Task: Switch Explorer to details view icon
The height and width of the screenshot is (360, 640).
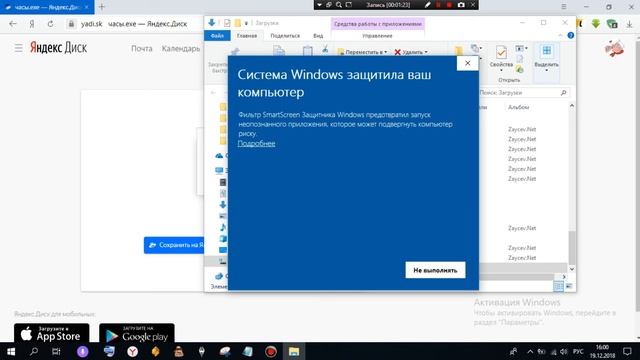Action: coord(558,286)
